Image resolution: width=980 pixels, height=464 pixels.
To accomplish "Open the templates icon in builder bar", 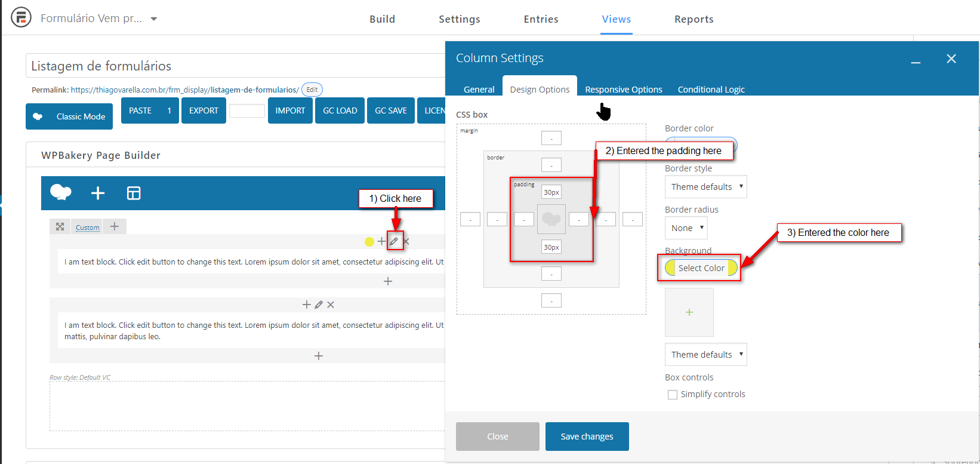I will point(134,193).
